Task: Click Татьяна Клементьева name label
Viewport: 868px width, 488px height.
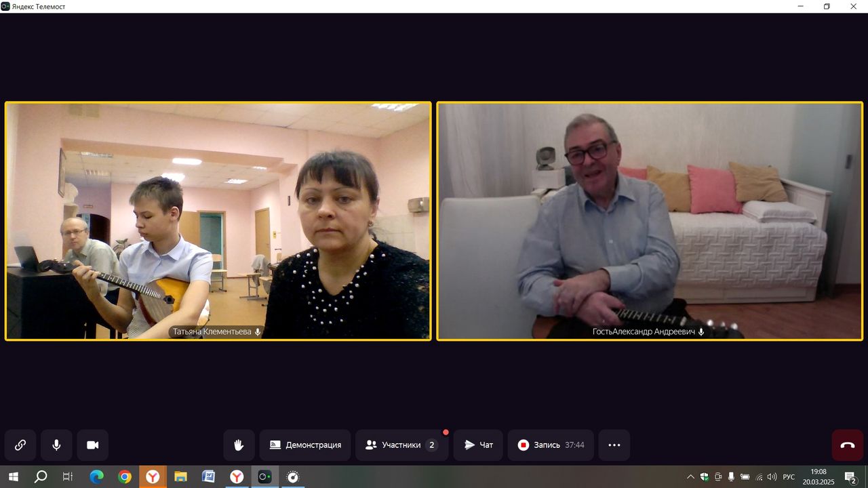Action: [x=212, y=332]
